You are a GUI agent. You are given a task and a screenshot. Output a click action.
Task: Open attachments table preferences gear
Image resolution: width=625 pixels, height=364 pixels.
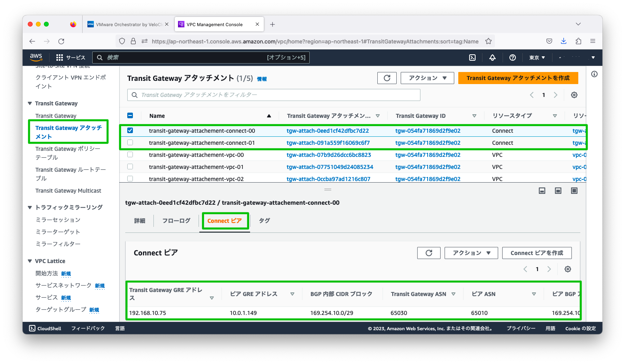tap(574, 95)
